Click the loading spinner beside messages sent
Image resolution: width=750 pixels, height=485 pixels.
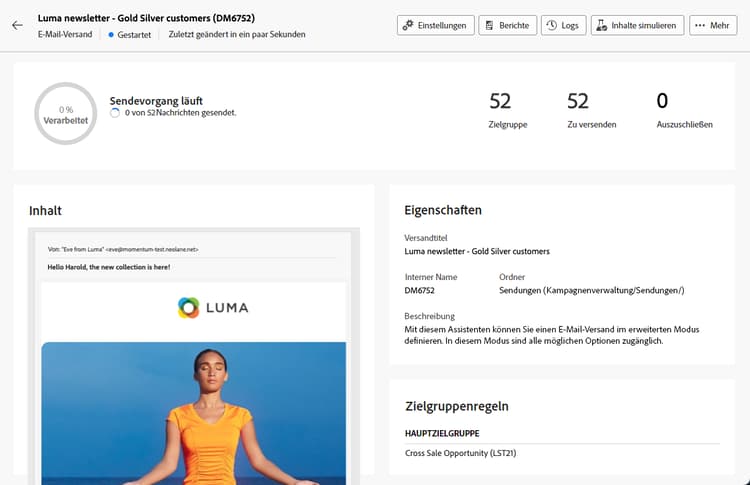115,113
